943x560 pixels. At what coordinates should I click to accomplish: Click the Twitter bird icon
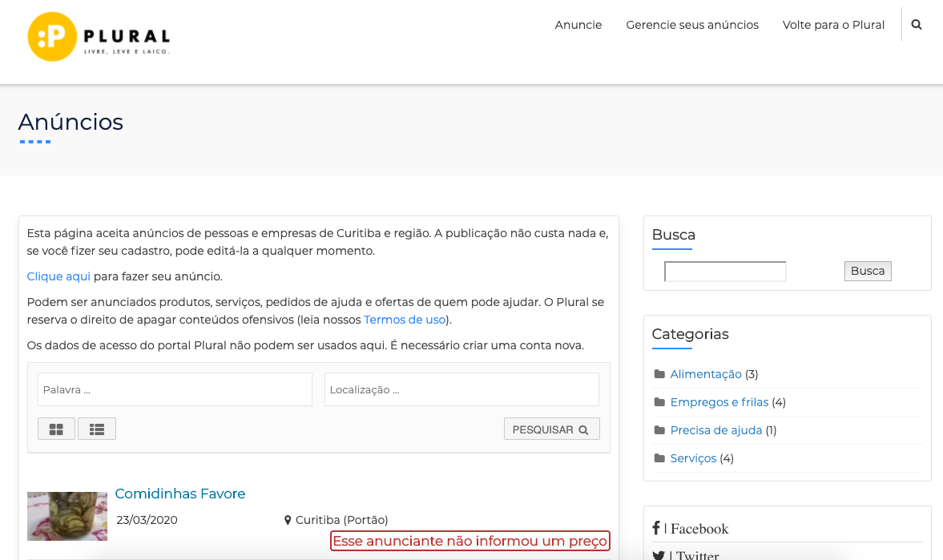pos(659,555)
